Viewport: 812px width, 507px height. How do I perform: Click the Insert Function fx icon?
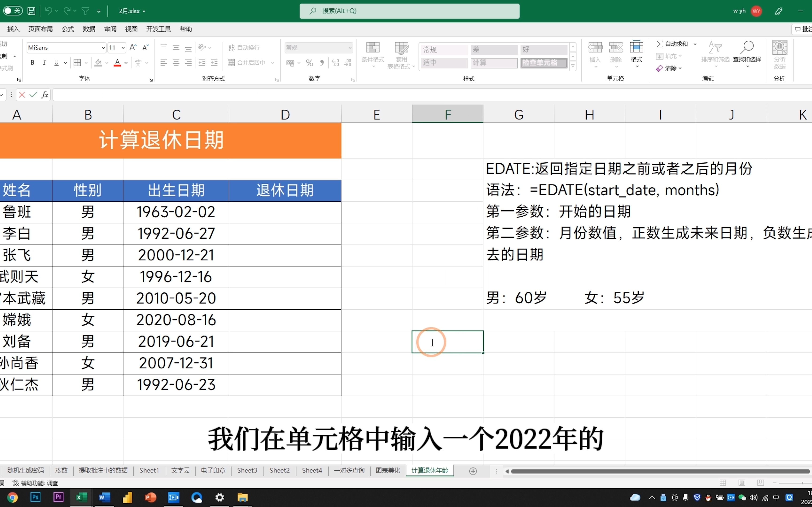(x=45, y=95)
